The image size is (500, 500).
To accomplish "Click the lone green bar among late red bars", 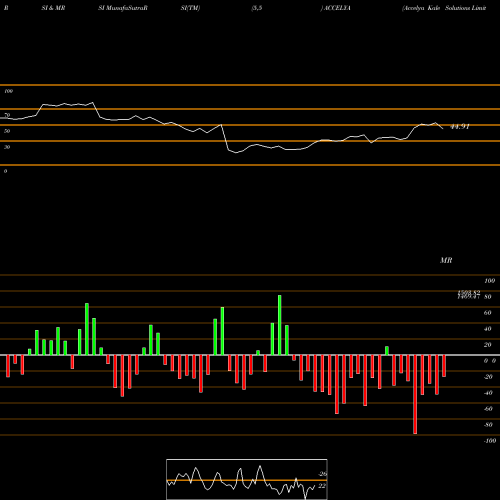I will tap(387, 351).
